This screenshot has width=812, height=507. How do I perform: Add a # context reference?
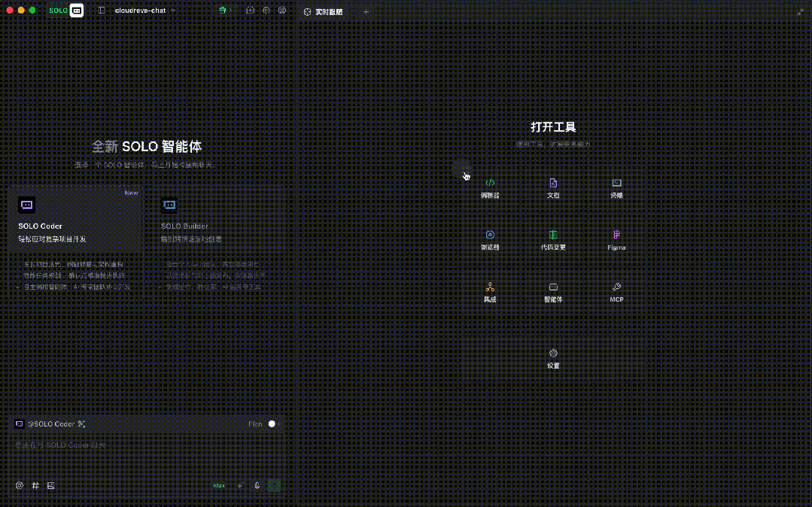click(35, 485)
